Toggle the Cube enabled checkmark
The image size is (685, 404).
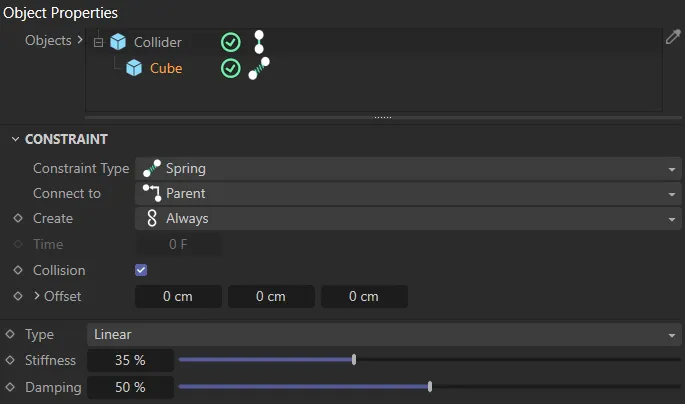pyautogui.click(x=231, y=68)
